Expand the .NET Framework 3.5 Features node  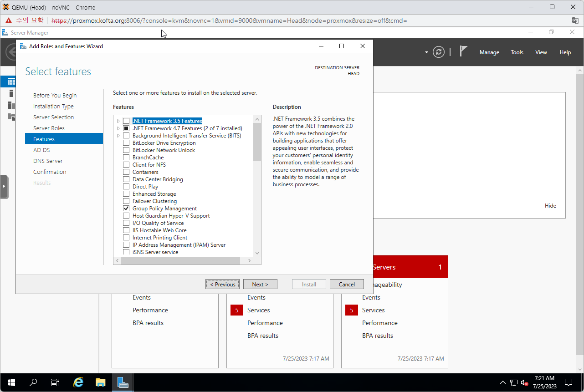(x=118, y=121)
